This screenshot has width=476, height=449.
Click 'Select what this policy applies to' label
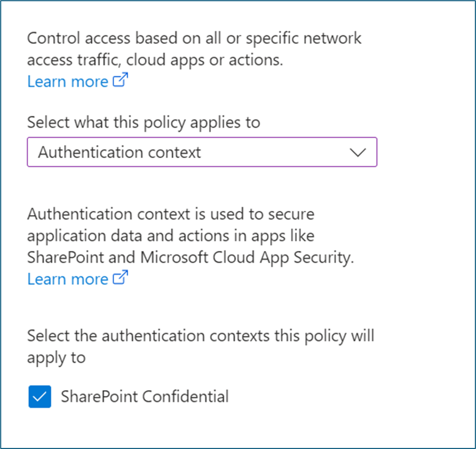pos(144,122)
